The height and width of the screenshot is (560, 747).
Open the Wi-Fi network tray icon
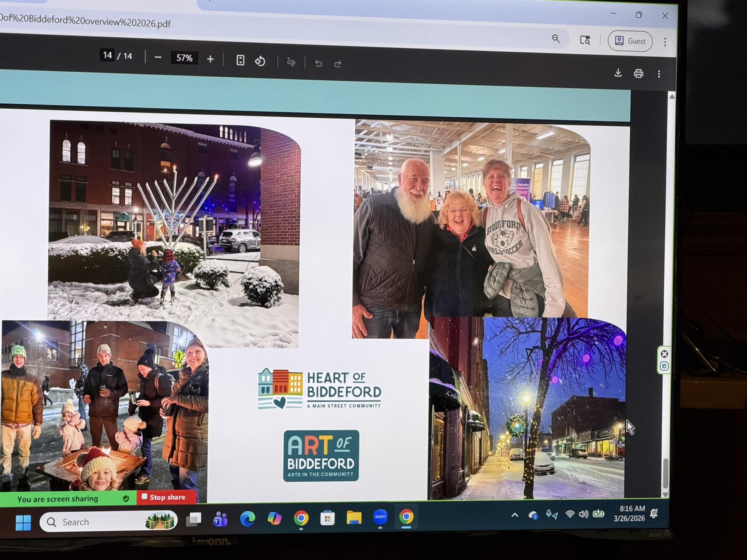(570, 514)
